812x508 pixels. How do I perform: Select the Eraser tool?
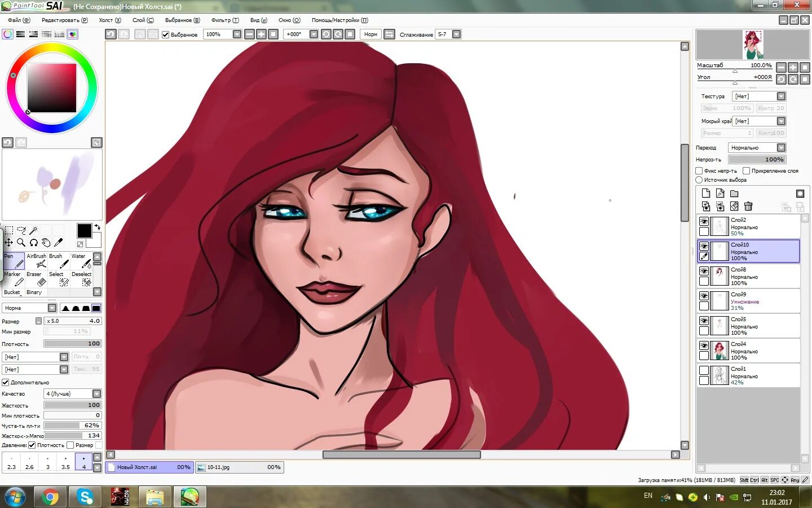pos(36,279)
